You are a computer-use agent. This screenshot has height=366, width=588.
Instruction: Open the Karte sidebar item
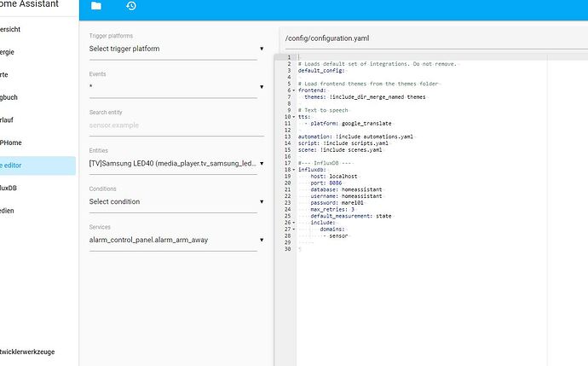pos(37,75)
